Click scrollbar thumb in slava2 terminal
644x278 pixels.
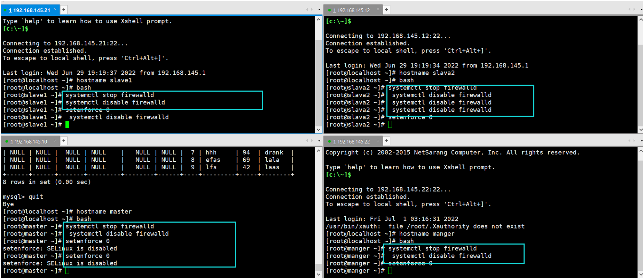641,85
